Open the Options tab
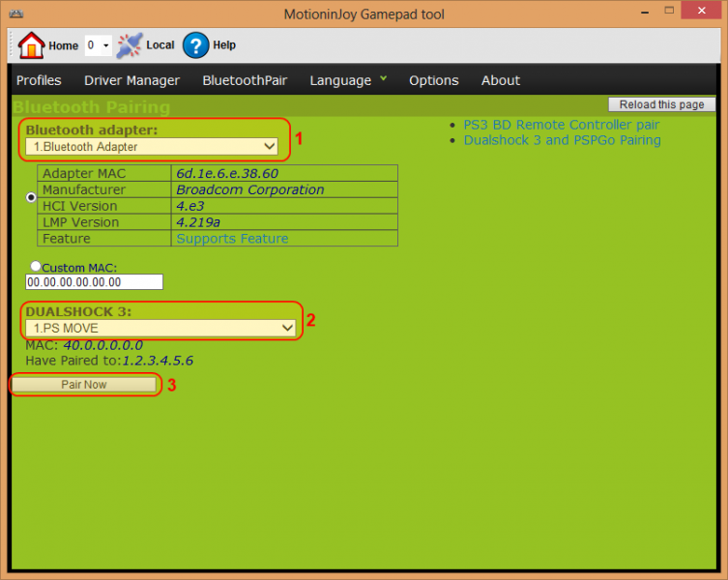 (x=434, y=80)
